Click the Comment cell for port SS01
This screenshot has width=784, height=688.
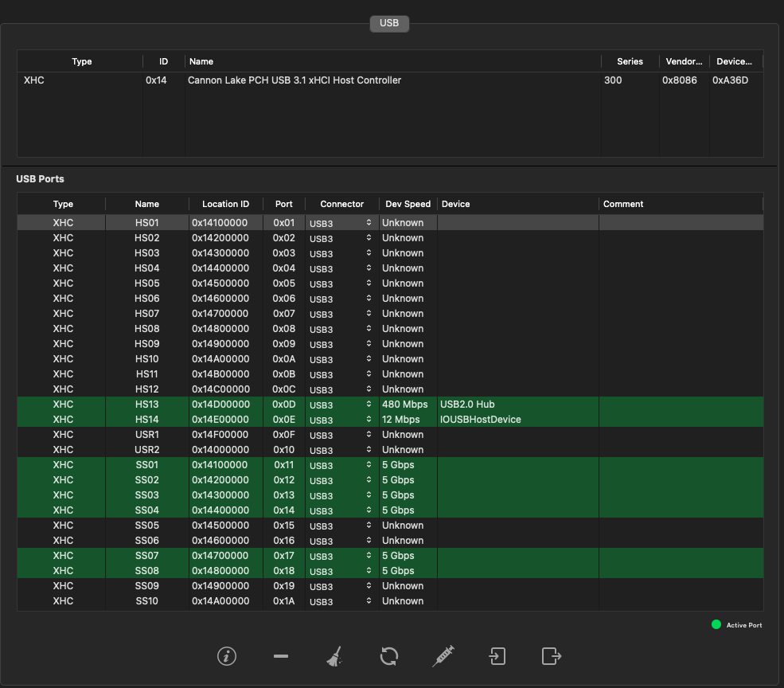(680, 465)
